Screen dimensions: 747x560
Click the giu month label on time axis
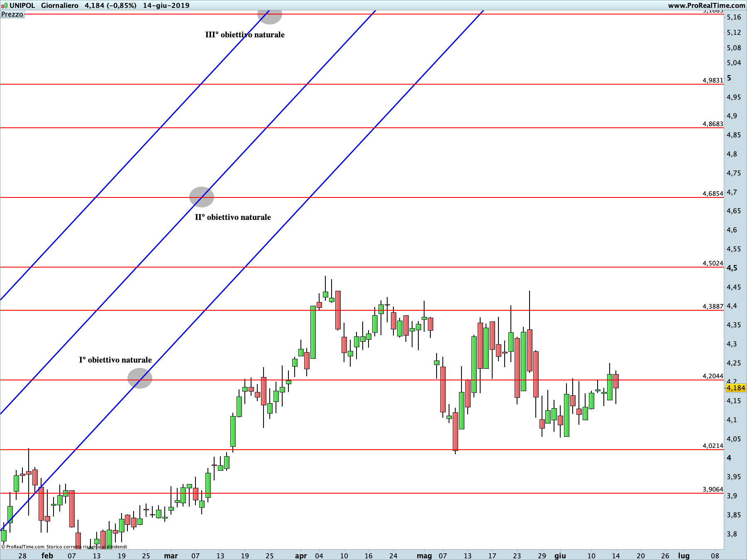tap(560, 555)
